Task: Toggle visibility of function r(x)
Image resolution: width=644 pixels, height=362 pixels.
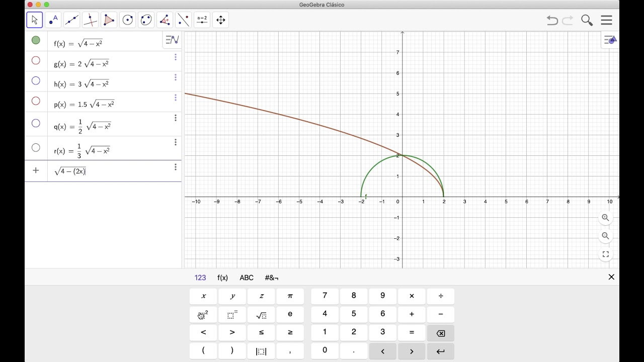Action: click(x=36, y=147)
